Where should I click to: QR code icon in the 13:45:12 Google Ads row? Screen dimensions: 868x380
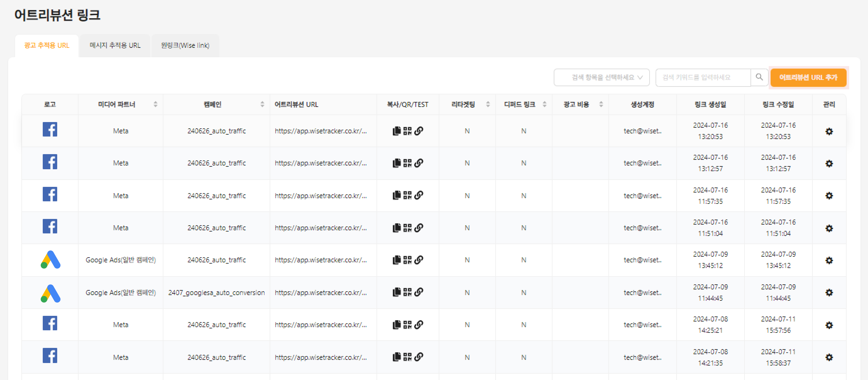tap(407, 260)
